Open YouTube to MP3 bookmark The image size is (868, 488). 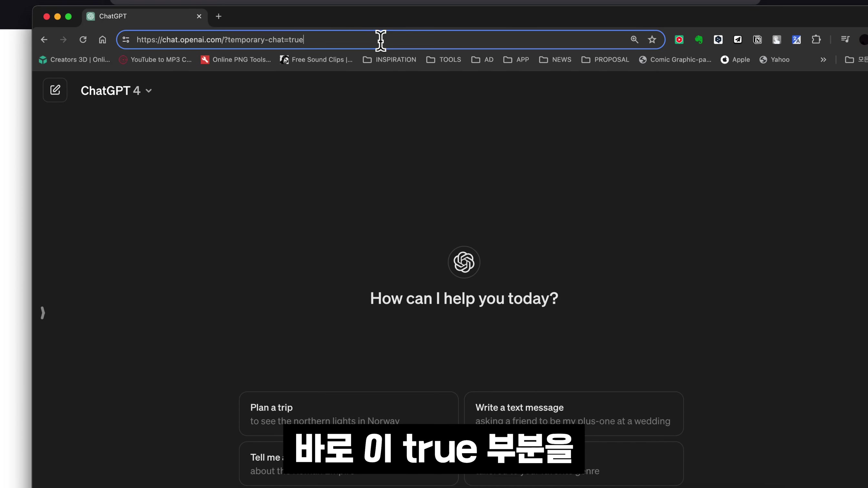click(155, 60)
